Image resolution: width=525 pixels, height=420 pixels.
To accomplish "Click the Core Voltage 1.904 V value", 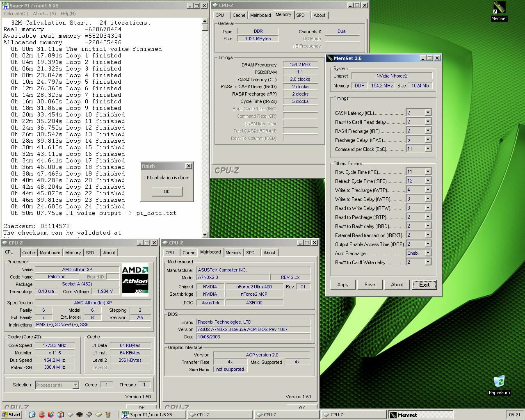I will (x=105, y=291).
